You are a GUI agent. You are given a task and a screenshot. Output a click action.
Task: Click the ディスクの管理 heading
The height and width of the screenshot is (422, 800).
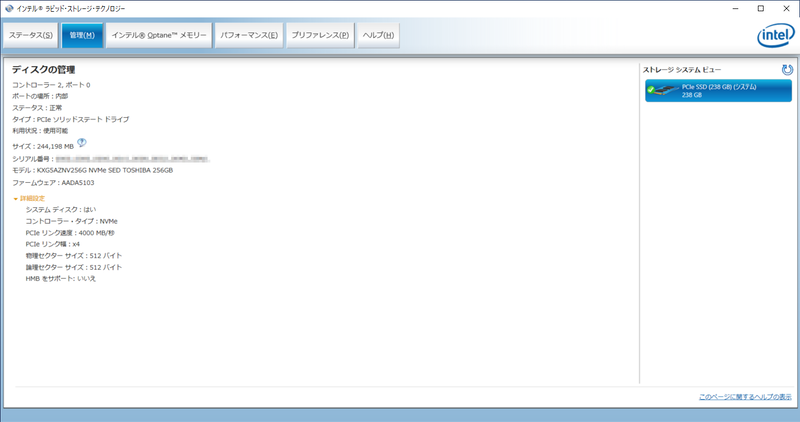click(43, 70)
